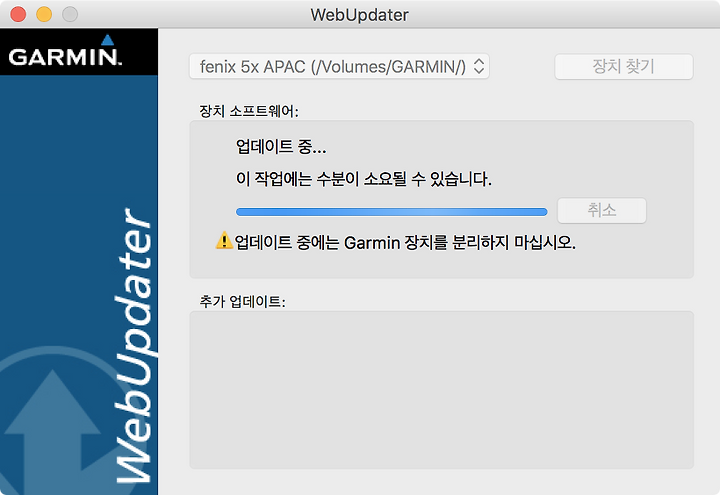Click the WebUpdater window title
This screenshot has width=720, height=495.
click(x=360, y=15)
